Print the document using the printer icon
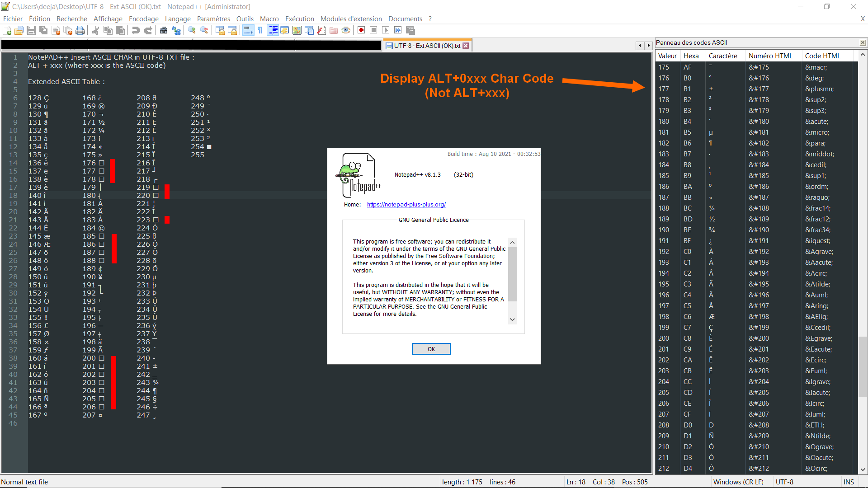868x488 pixels. (80, 30)
